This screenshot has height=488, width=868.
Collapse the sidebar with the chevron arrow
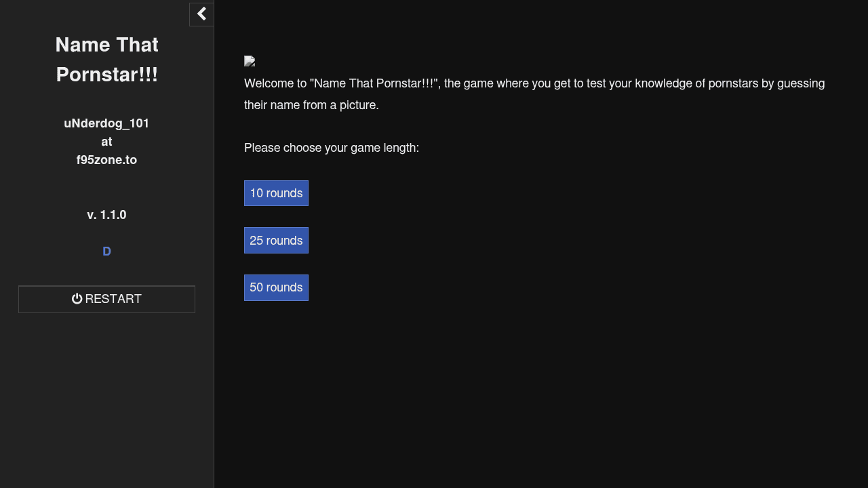[x=201, y=14]
